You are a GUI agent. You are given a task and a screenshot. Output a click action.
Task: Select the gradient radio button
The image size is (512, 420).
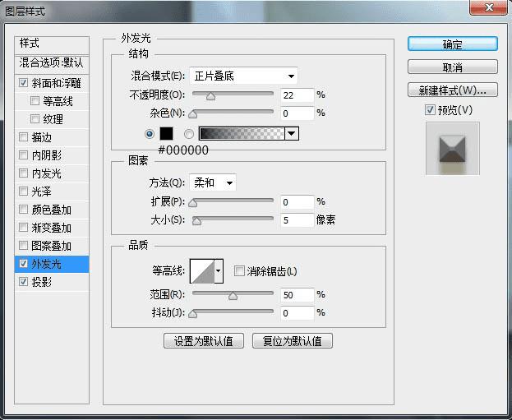189,134
